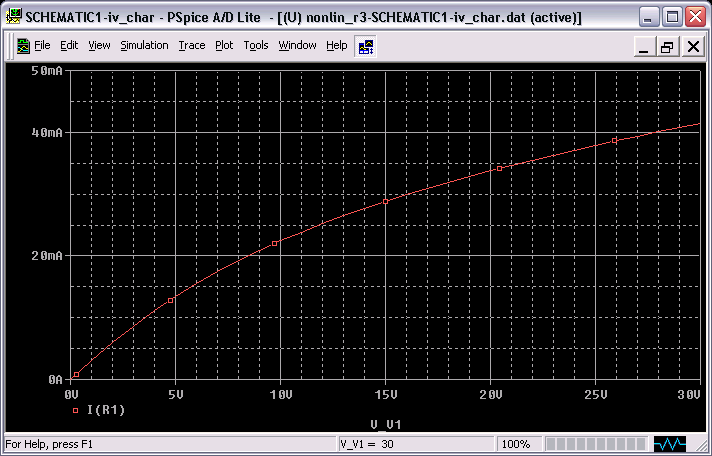Click the 10V x-axis label
This screenshot has width=712, height=456.
[281, 394]
